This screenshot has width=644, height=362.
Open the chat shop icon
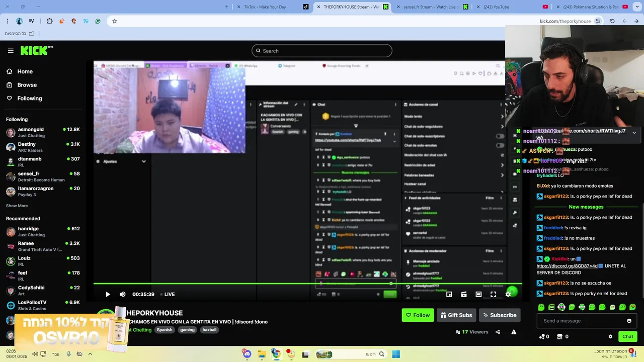point(560,336)
